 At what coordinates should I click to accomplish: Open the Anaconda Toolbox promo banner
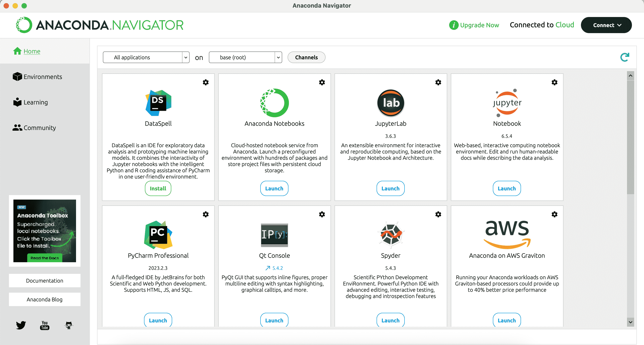pyautogui.click(x=44, y=231)
